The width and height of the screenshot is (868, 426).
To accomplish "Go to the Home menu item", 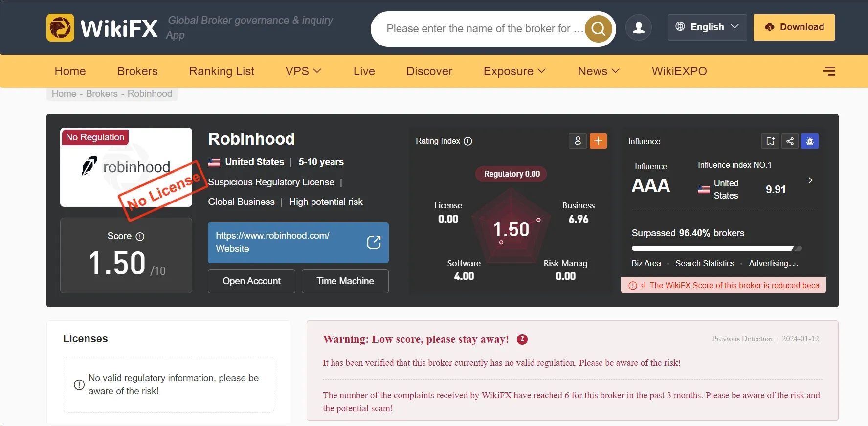I will pyautogui.click(x=70, y=71).
